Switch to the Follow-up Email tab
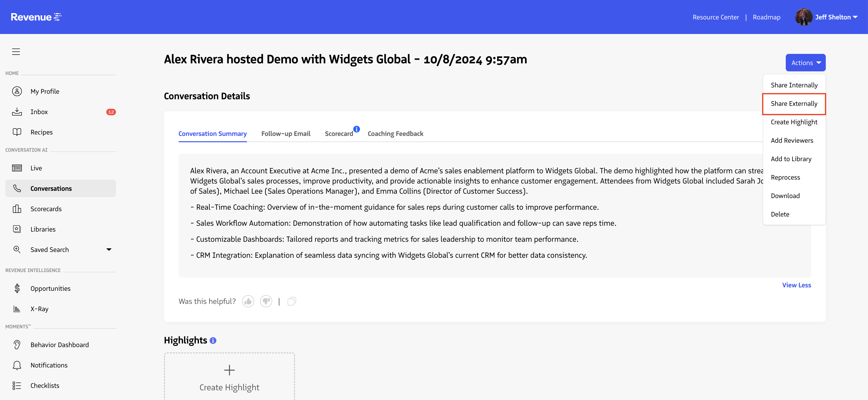 [286, 134]
